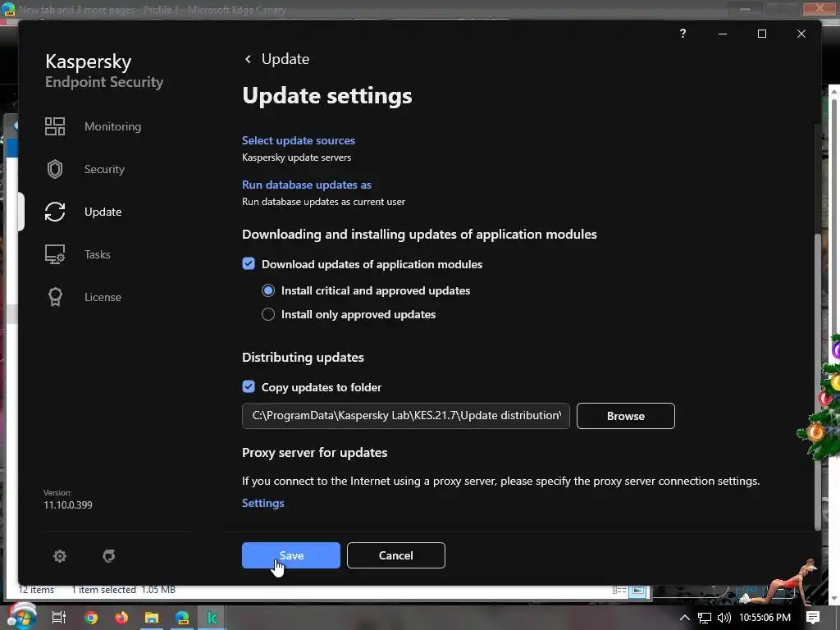
Task: Open the notification center icon
Action: click(813, 618)
